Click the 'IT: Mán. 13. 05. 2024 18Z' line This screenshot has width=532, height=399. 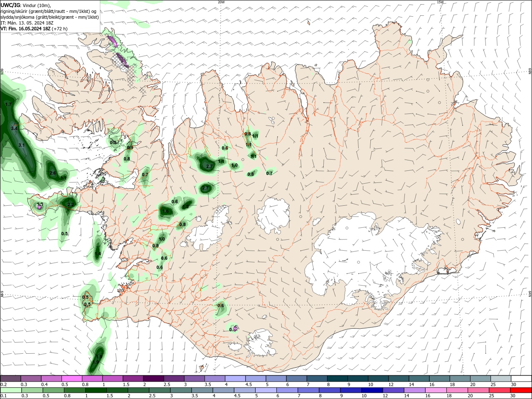tap(26, 23)
